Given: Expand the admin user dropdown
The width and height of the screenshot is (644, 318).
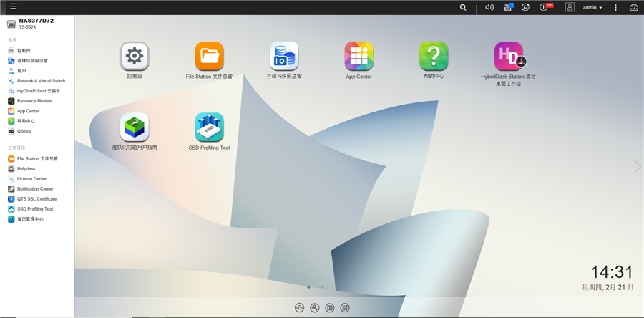Looking at the screenshot, I should 592,7.
